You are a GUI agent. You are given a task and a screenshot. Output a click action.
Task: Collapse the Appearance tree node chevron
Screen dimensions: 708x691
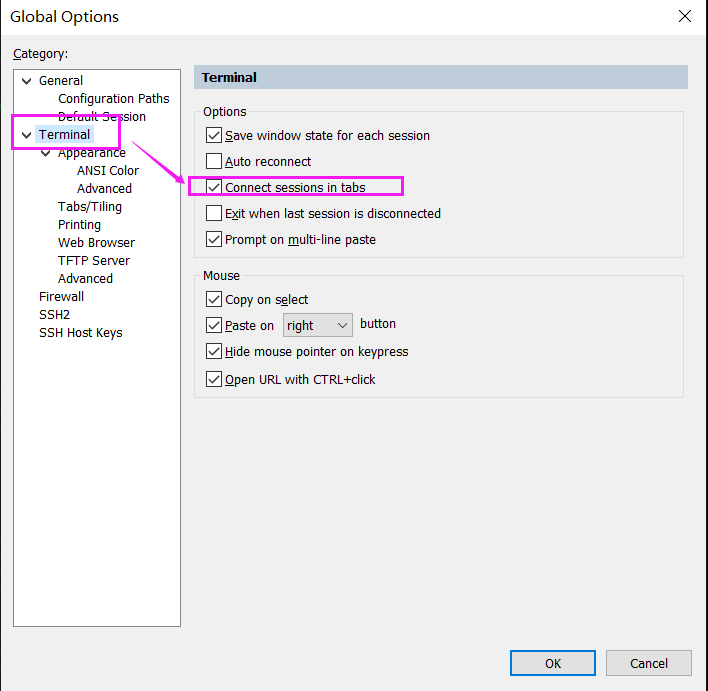coord(46,153)
